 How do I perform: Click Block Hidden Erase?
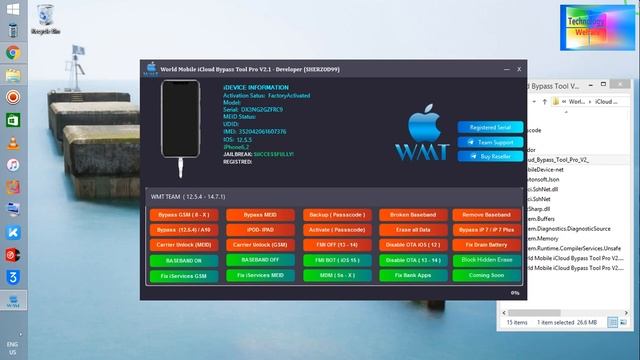coord(487,260)
